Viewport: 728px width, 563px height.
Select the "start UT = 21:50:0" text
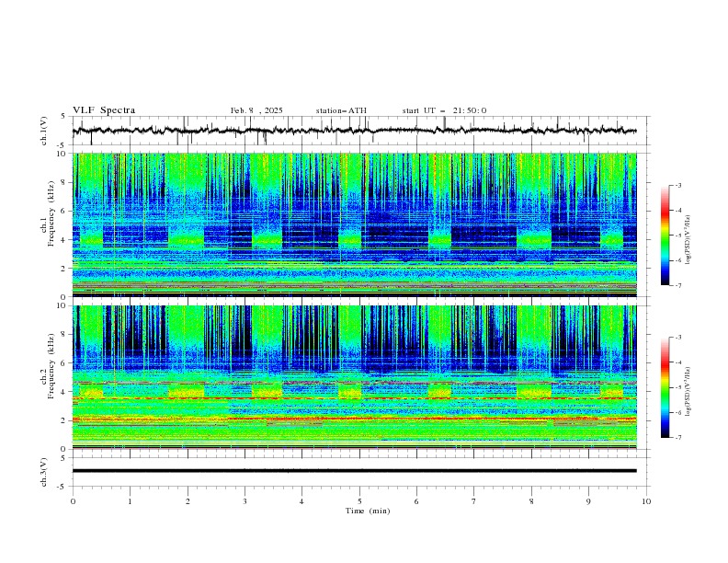(x=444, y=110)
